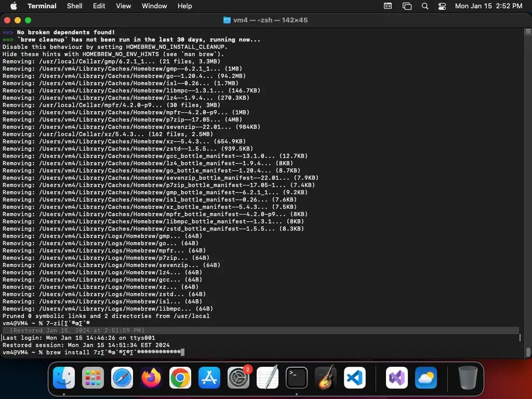
Task: Launch GarageBand from the Dock
Action: (325, 378)
